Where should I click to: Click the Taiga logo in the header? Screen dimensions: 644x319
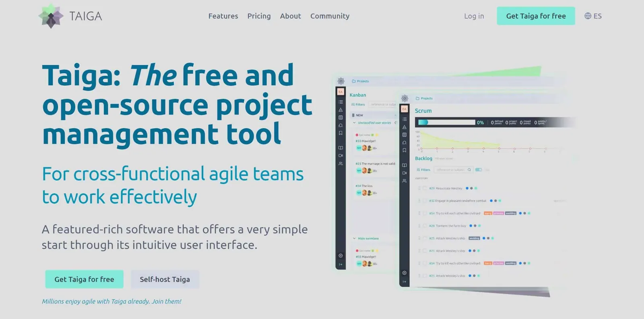(70, 16)
